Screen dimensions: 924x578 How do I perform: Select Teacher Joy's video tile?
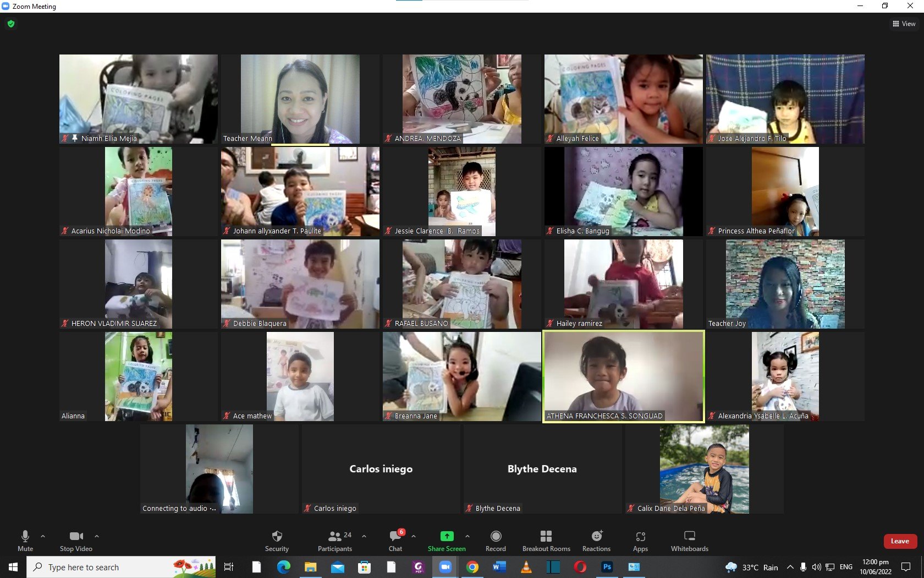click(785, 284)
